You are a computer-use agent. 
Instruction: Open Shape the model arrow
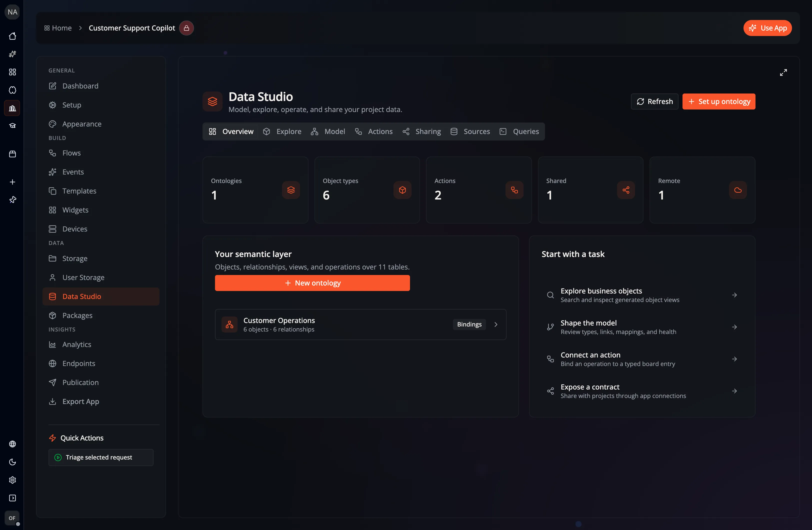point(734,327)
